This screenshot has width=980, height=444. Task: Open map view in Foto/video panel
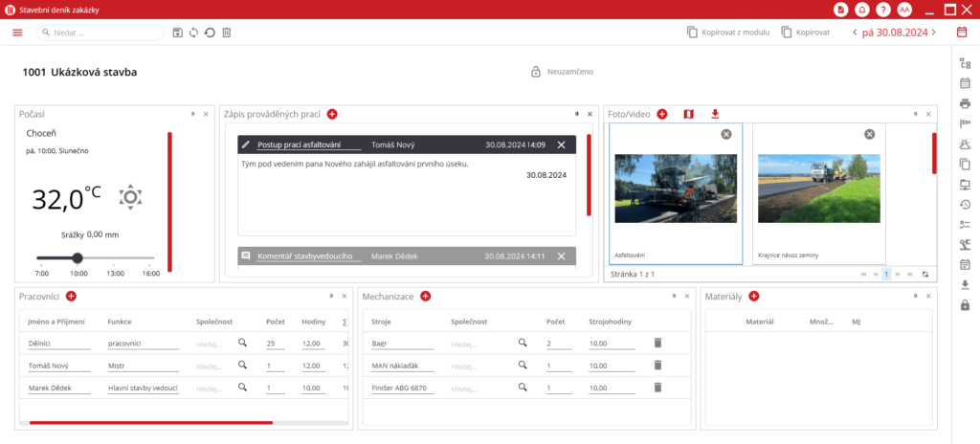(x=688, y=114)
